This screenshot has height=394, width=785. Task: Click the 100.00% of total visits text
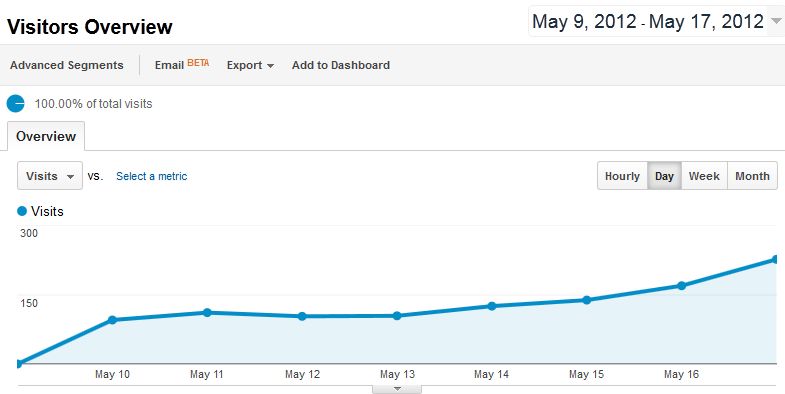point(93,104)
